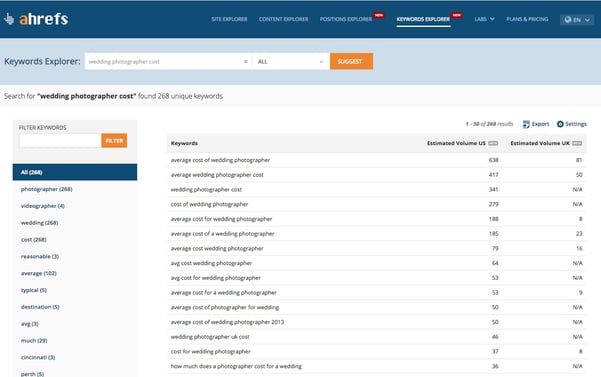Click 'average cost of photographer for wedding'
601x377 pixels.
[225, 308]
